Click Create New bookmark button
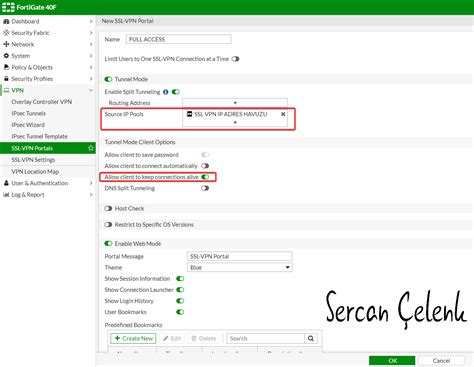 133,338
